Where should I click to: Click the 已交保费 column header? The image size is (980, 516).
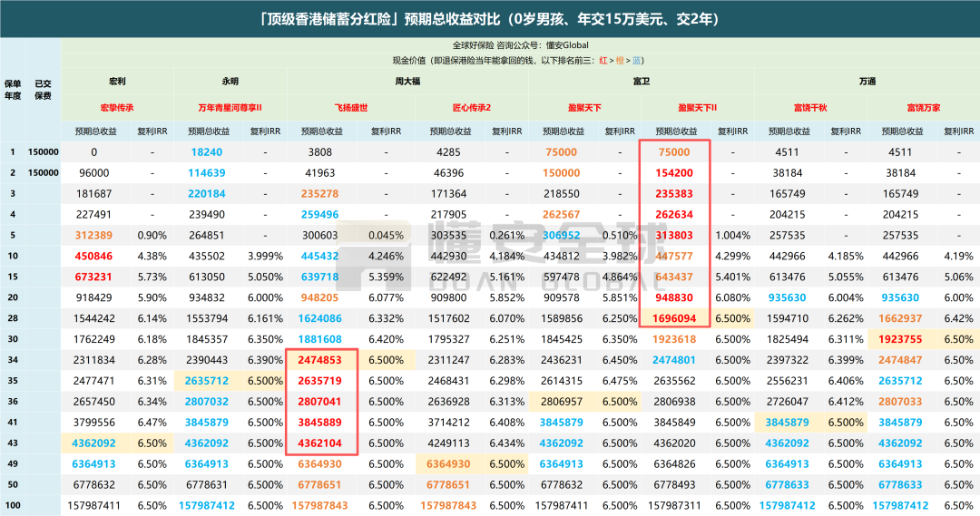click(43, 88)
